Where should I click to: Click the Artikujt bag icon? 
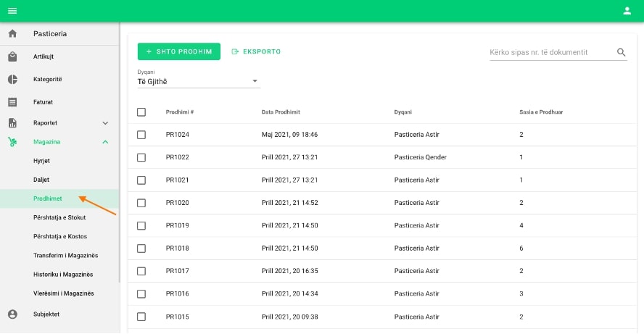click(x=12, y=57)
